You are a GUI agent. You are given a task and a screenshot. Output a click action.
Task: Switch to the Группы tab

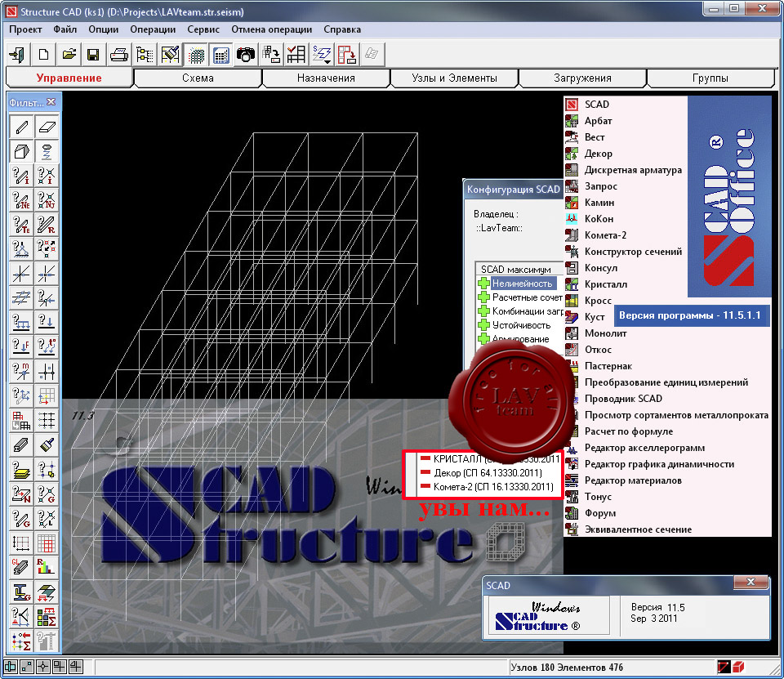710,78
